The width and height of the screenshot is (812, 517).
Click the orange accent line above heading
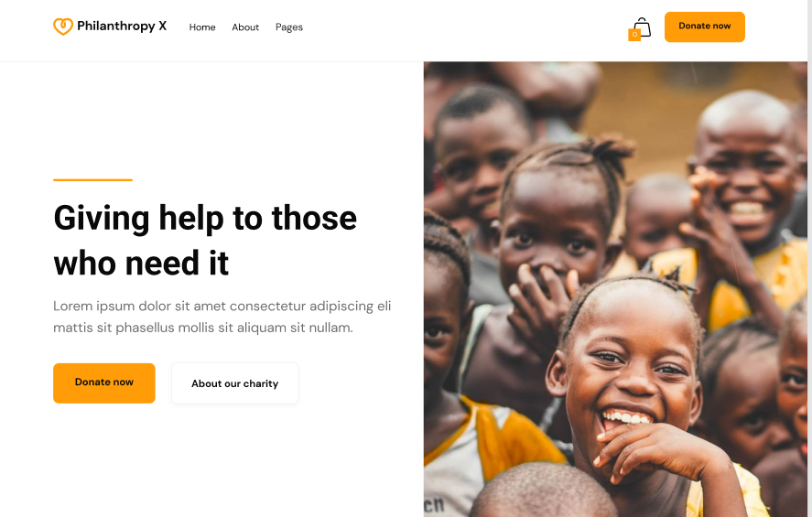tap(92, 179)
